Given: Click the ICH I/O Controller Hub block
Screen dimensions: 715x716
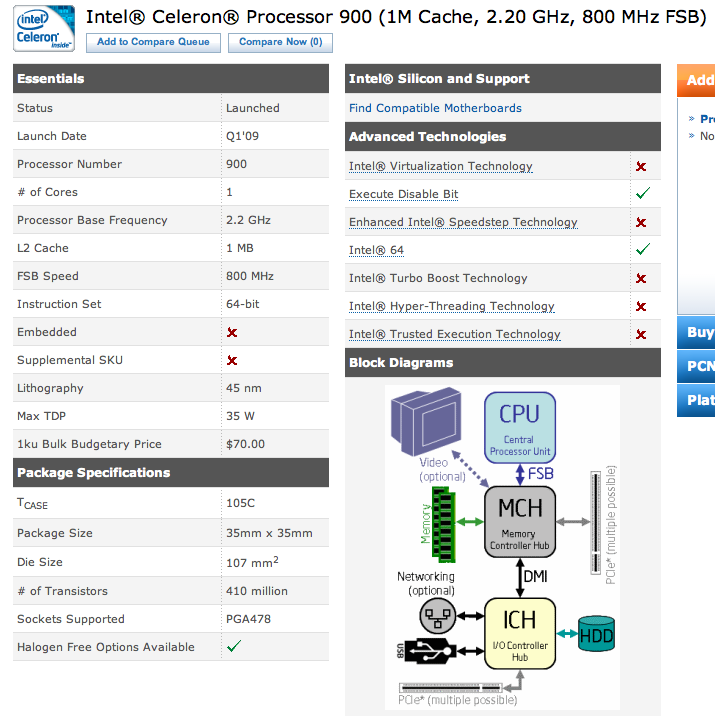Looking at the screenshot, I should [x=520, y=633].
